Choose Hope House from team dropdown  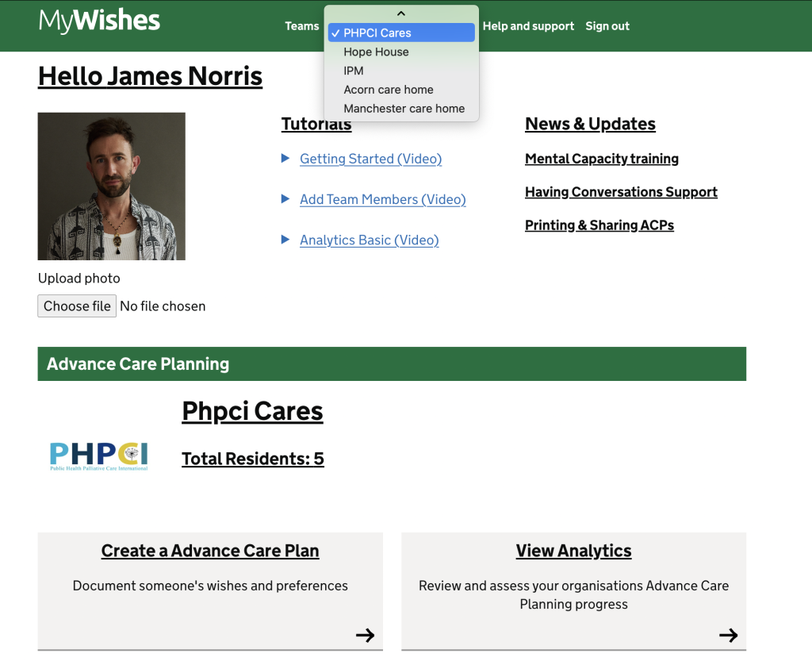(377, 52)
